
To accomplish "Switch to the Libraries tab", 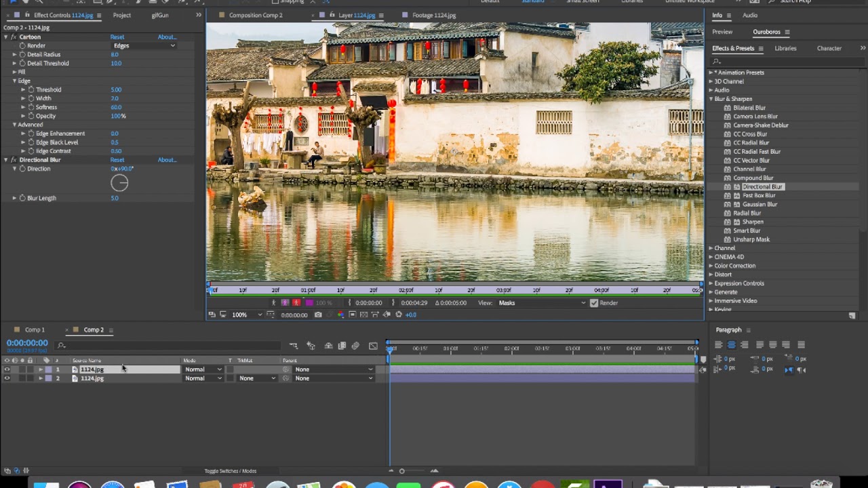I will 785,49.
